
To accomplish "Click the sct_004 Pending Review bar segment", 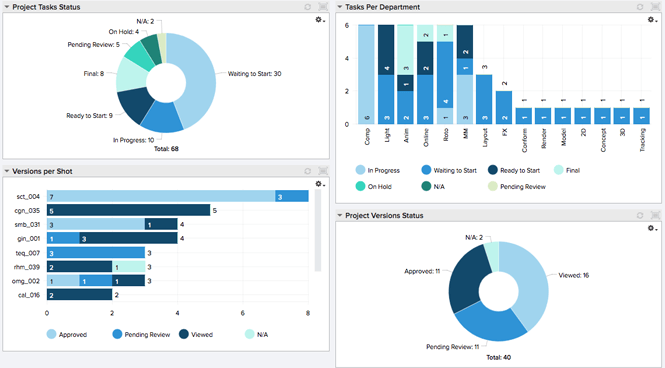I will pyautogui.click(x=292, y=196).
